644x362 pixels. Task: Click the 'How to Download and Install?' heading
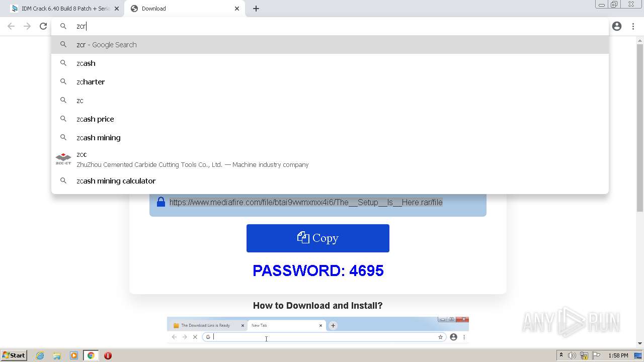point(318,306)
